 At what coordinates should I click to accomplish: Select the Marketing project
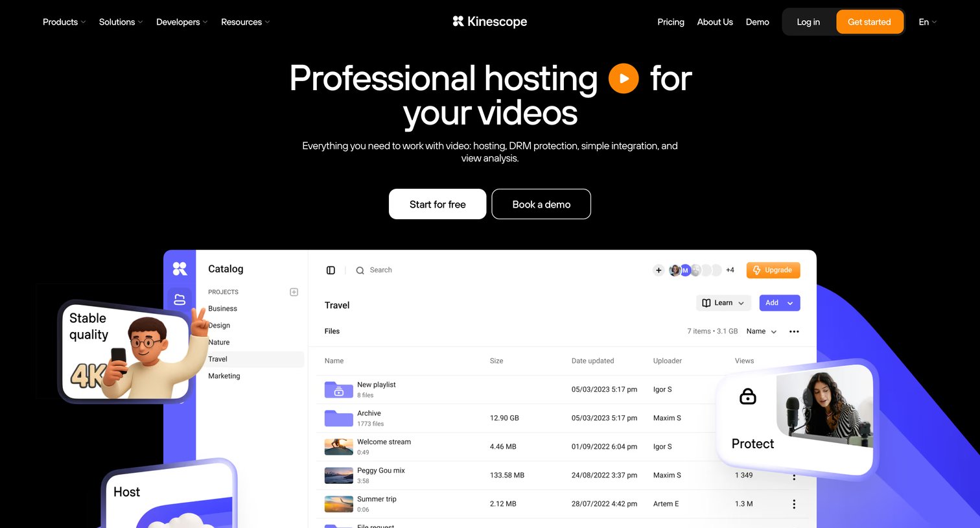click(224, 376)
